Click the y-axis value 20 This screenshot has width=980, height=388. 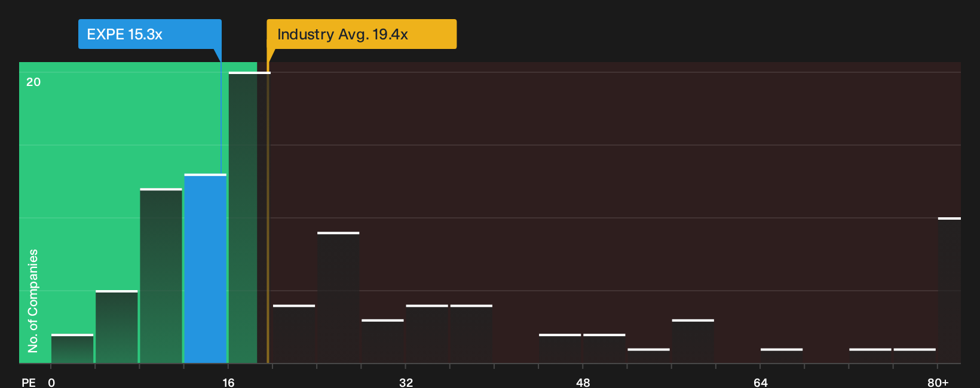click(33, 82)
